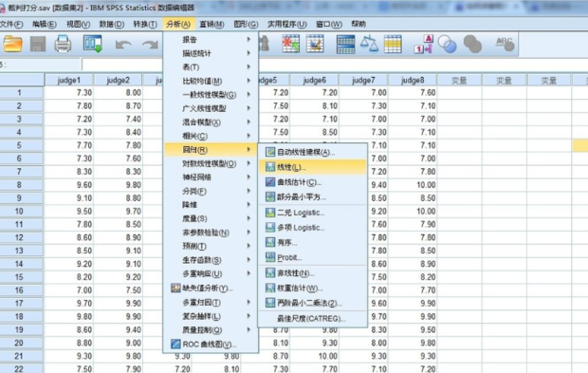Select the 复杂抽样(L) menu entry

pyautogui.click(x=211, y=316)
